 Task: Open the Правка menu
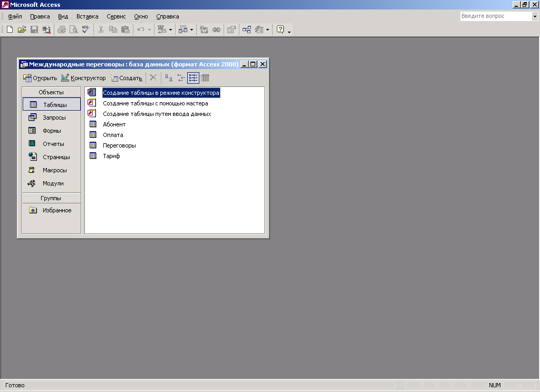coord(40,16)
